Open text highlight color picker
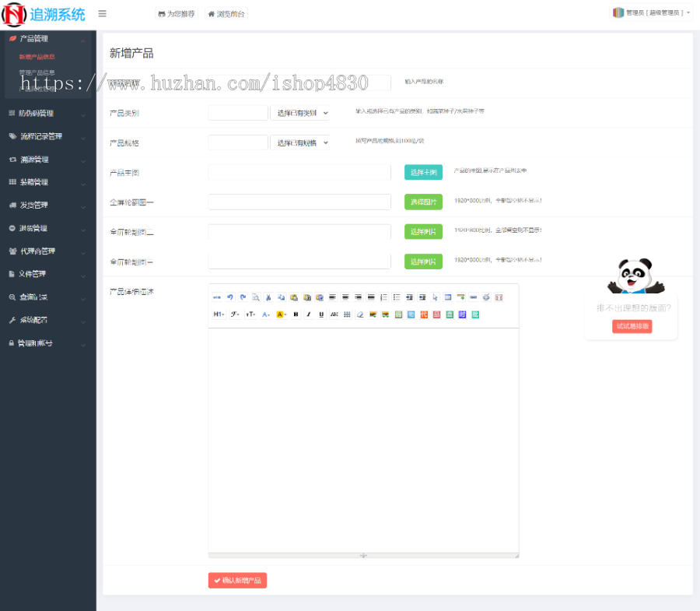This screenshot has height=611, width=700. [282, 314]
